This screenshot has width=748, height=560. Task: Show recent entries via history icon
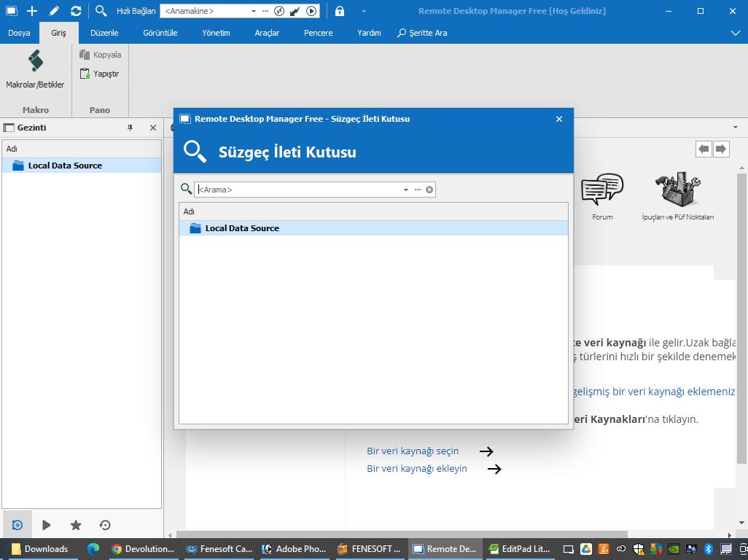(x=105, y=525)
